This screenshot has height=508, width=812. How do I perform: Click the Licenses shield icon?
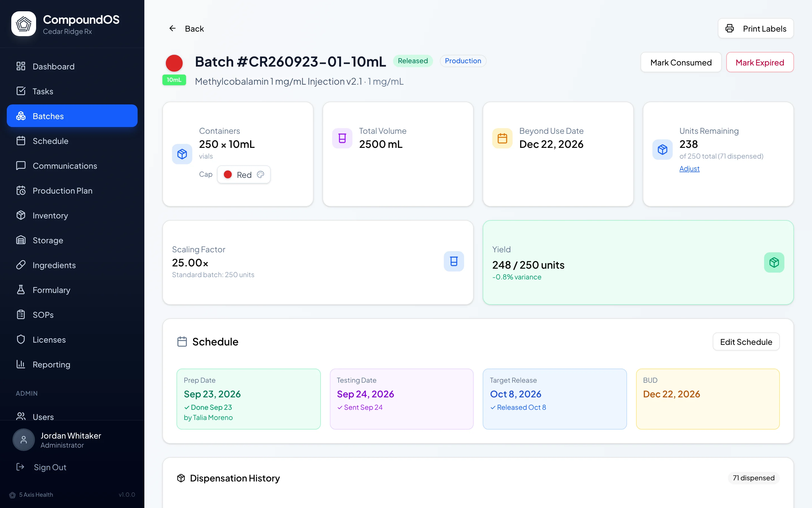[21, 340]
